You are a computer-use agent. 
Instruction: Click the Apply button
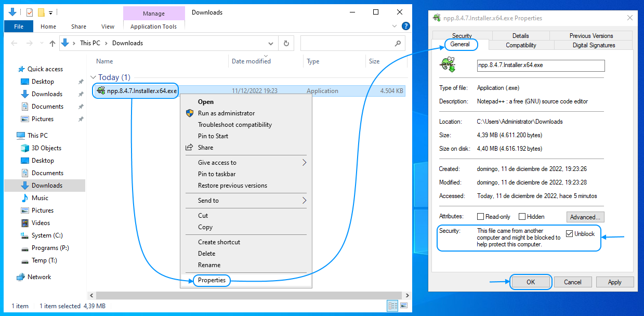tap(614, 282)
